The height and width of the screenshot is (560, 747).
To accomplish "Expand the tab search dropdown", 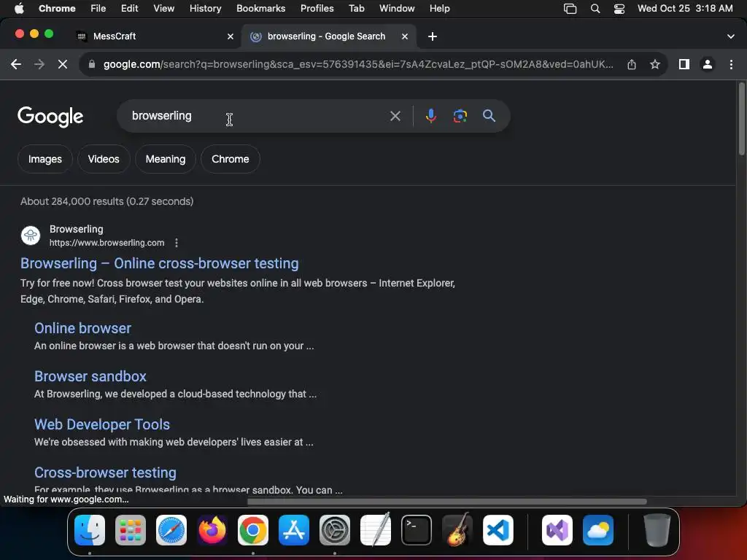I will coord(731,36).
